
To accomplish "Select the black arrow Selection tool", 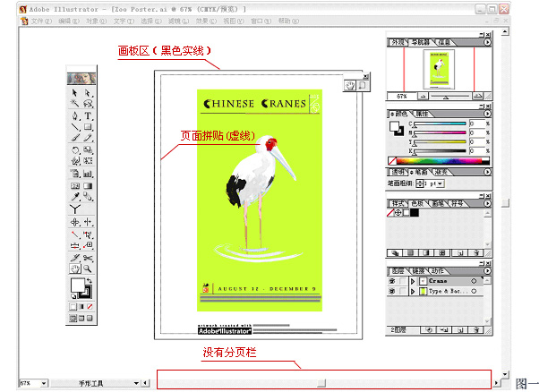I will coord(75,93).
